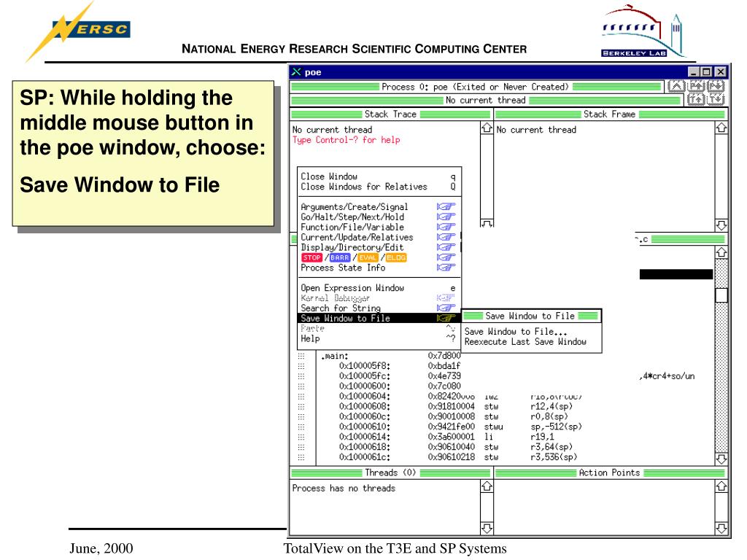
Task: Click the up-caret icon left of P-up
Action: 676,86
